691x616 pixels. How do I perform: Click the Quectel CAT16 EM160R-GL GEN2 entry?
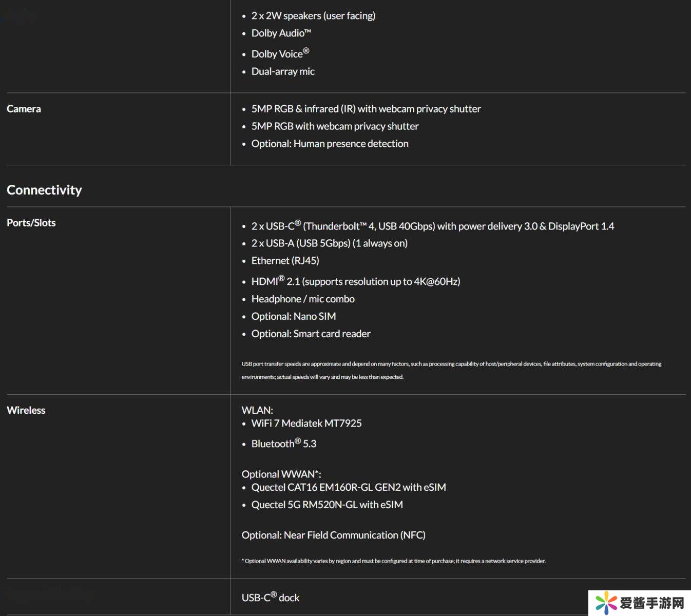tap(349, 487)
